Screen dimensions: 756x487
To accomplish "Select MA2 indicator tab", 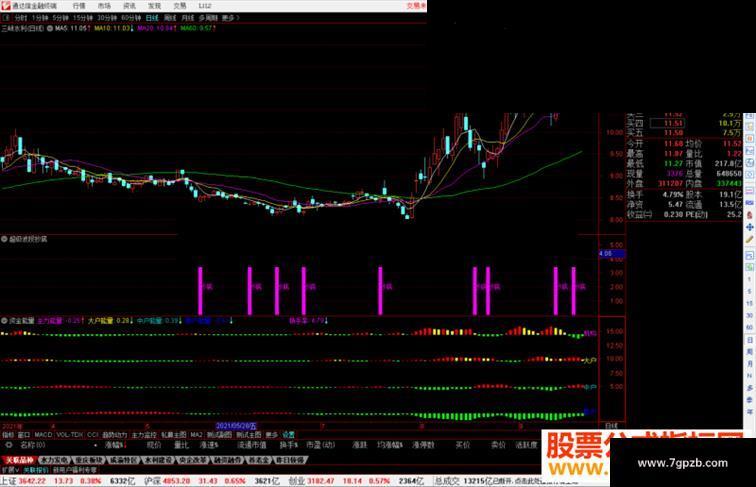I will tap(196, 435).
